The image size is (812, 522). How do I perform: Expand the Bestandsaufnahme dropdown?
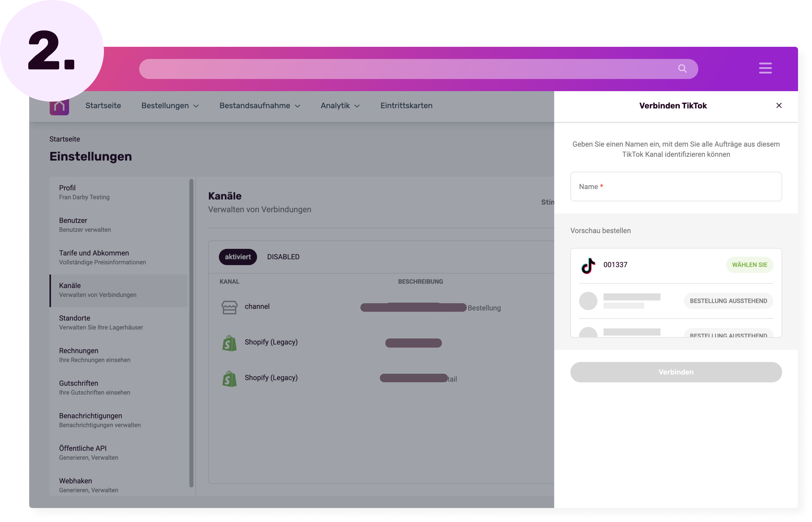click(x=260, y=106)
